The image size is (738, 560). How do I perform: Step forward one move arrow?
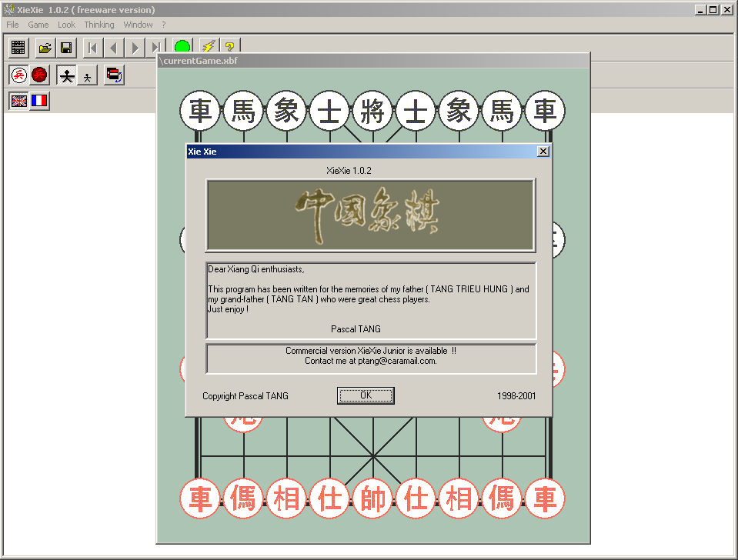pyautogui.click(x=135, y=48)
